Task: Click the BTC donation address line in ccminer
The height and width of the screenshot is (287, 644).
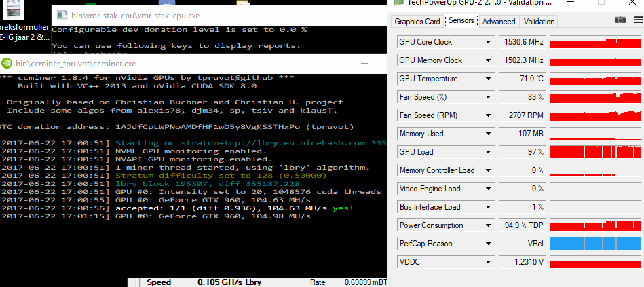Action: 176,126
